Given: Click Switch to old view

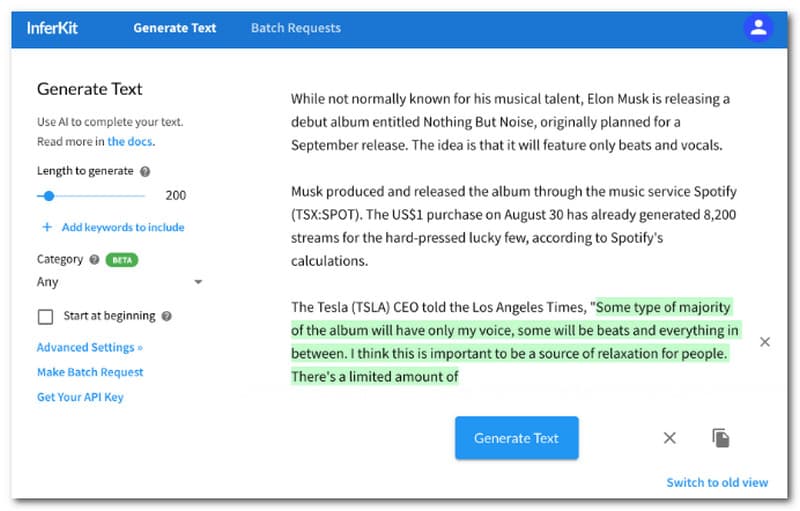Looking at the screenshot, I should (x=717, y=482).
